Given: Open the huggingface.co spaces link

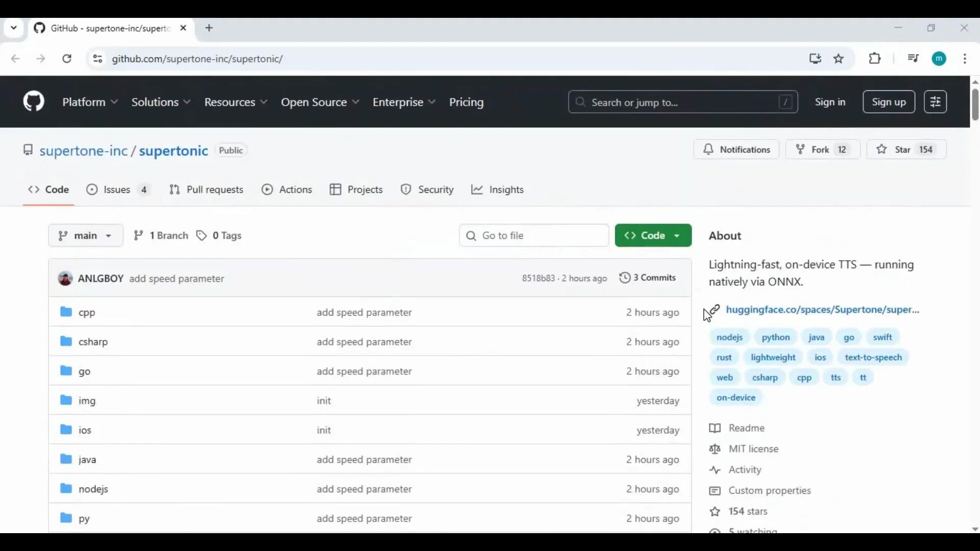Looking at the screenshot, I should (x=822, y=310).
